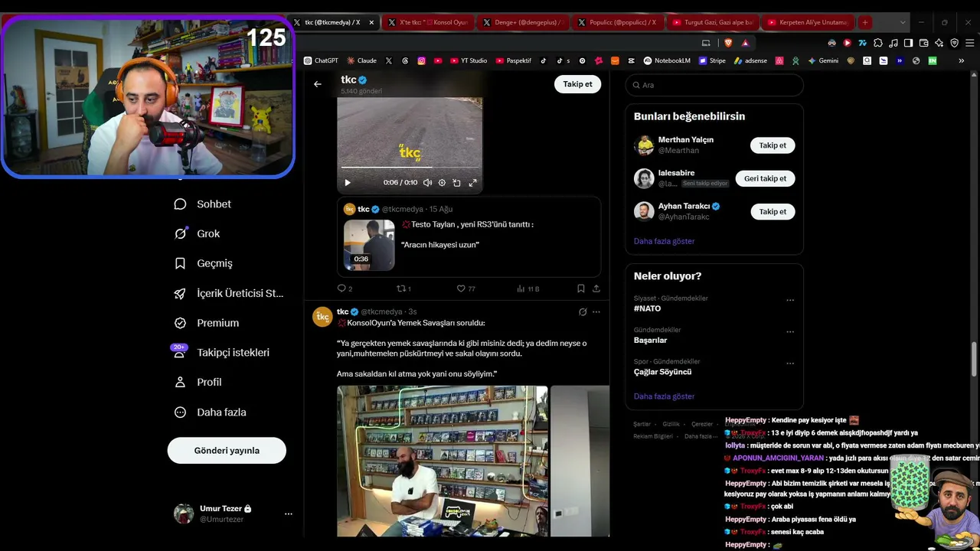Expand Daha fazla in the sidebar
The image size is (980, 551).
211,412
